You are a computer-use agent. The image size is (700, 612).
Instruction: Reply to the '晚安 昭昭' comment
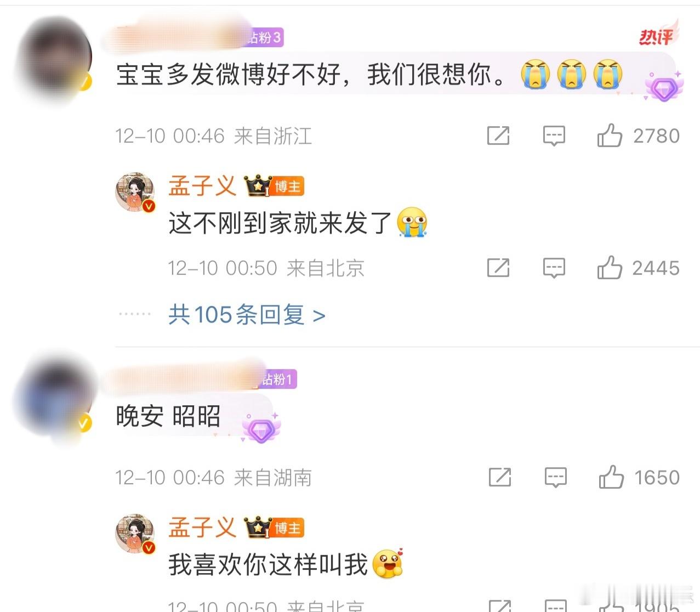pos(555,477)
